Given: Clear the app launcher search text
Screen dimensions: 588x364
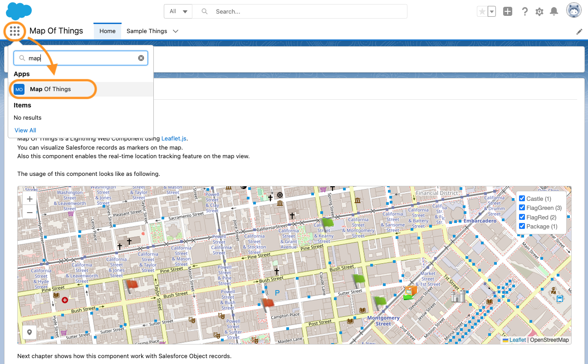Looking at the screenshot, I should coord(141,58).
